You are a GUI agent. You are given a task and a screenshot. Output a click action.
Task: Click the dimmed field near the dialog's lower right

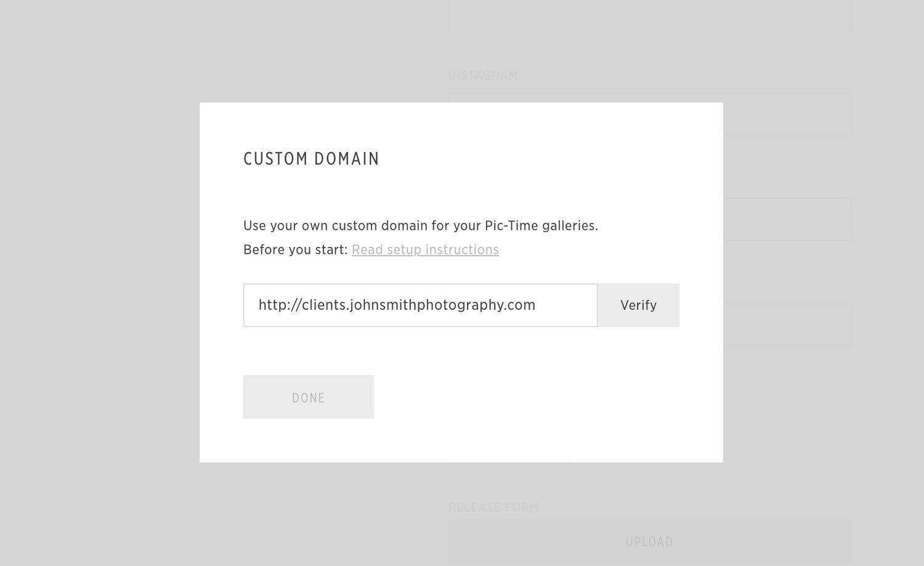[788, 323]
